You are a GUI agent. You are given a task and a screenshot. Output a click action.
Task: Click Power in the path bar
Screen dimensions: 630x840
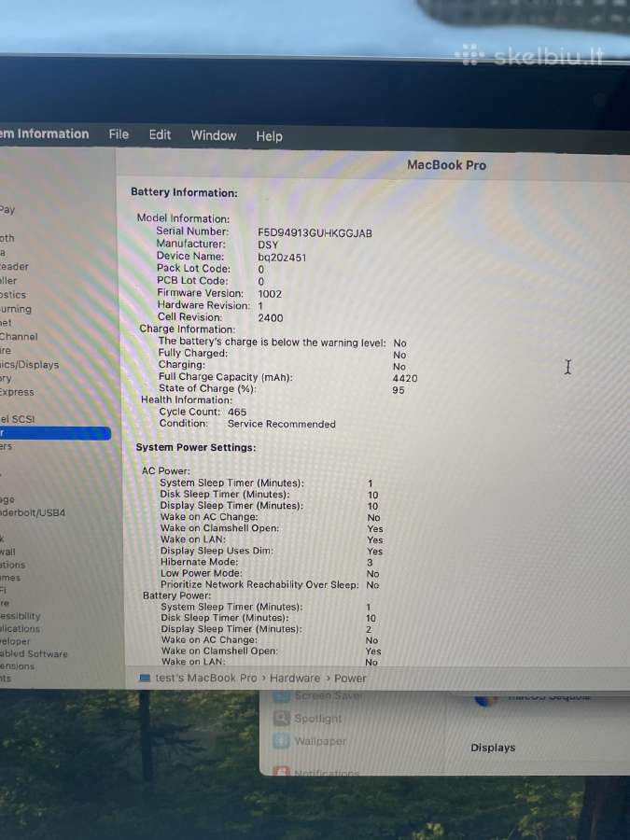tap(350, 679)
